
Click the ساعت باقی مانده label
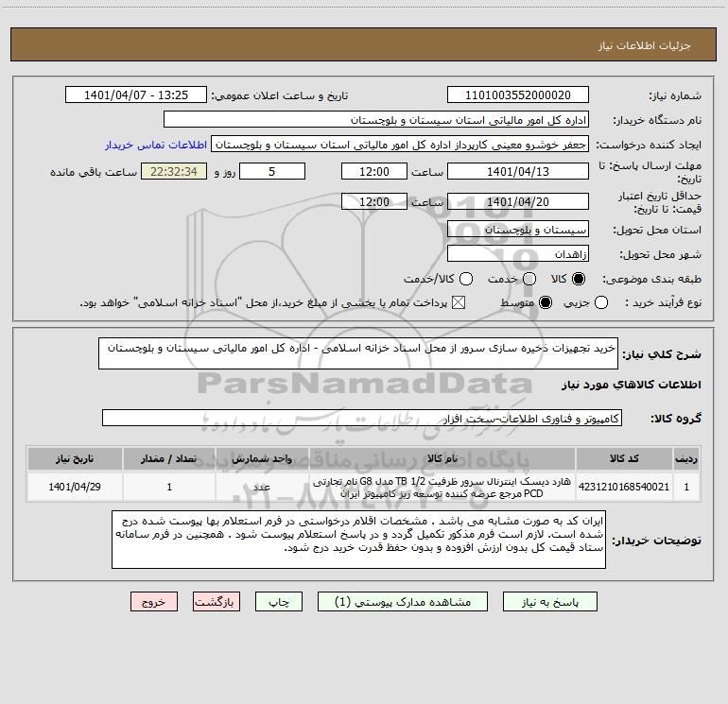[94, 172]
